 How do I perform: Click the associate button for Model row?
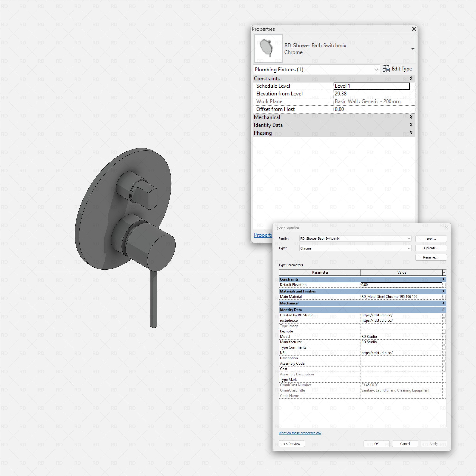444,337
